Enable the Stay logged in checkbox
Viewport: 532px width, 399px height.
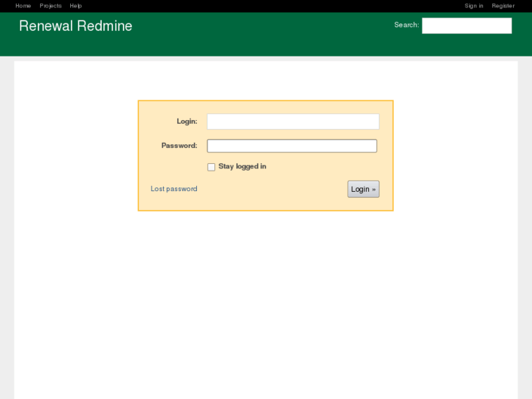(211, 167)
